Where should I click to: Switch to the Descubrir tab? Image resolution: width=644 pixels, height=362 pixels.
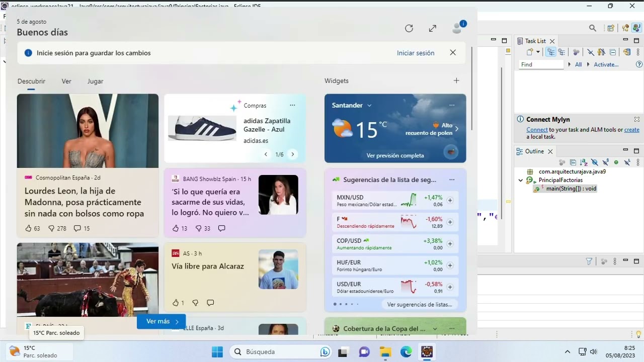31,81
